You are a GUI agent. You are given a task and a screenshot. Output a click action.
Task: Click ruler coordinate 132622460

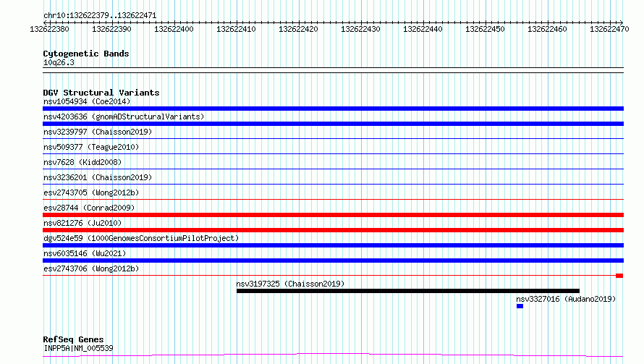547,29
